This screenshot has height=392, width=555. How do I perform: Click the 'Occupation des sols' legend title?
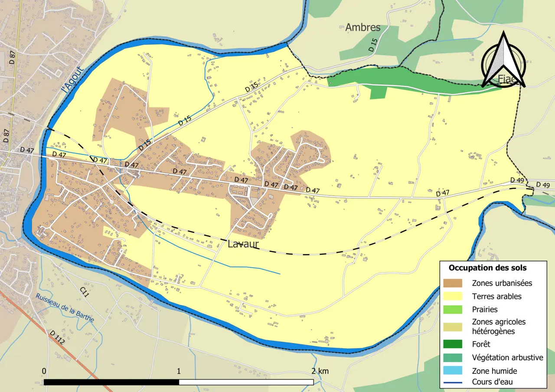pos(487,268)
